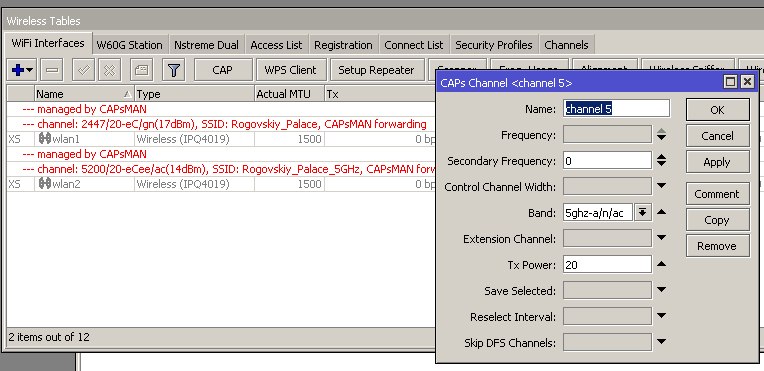Click the Apply button
The image size is (764, 371).
(x=717, y=162)
